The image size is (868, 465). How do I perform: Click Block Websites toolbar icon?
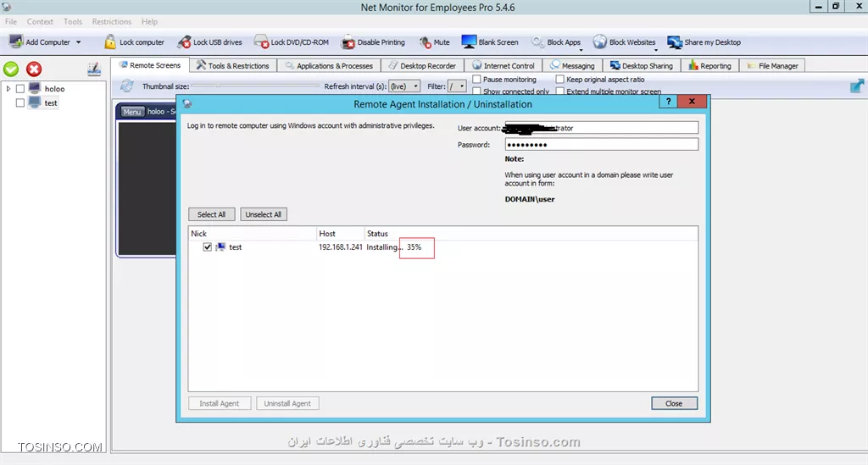click(600, 42)
